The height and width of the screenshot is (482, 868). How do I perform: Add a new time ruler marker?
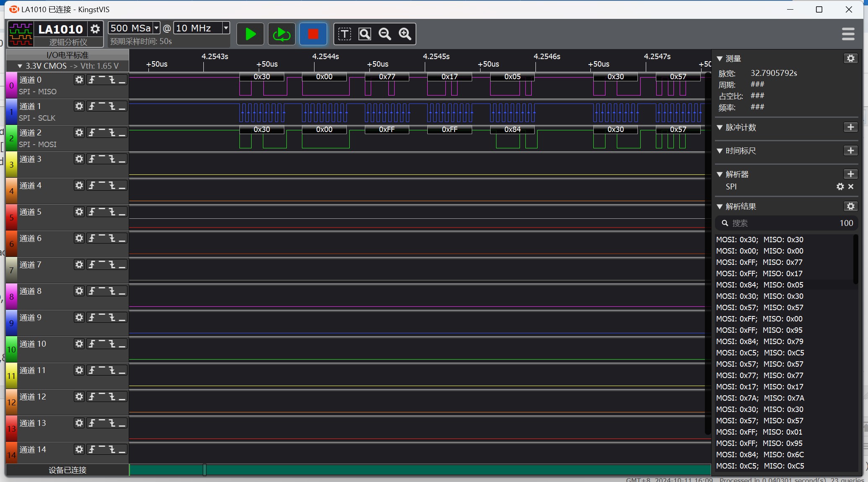[850, 150]
